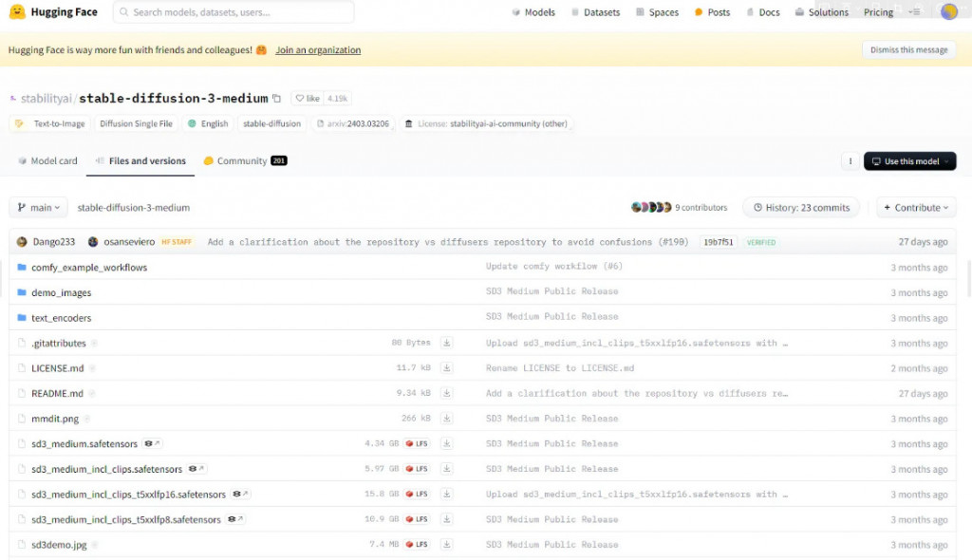The height and width of the screenshot is (560, 972).
Task: Download the README.md file
Action: (x=446, y=393)
